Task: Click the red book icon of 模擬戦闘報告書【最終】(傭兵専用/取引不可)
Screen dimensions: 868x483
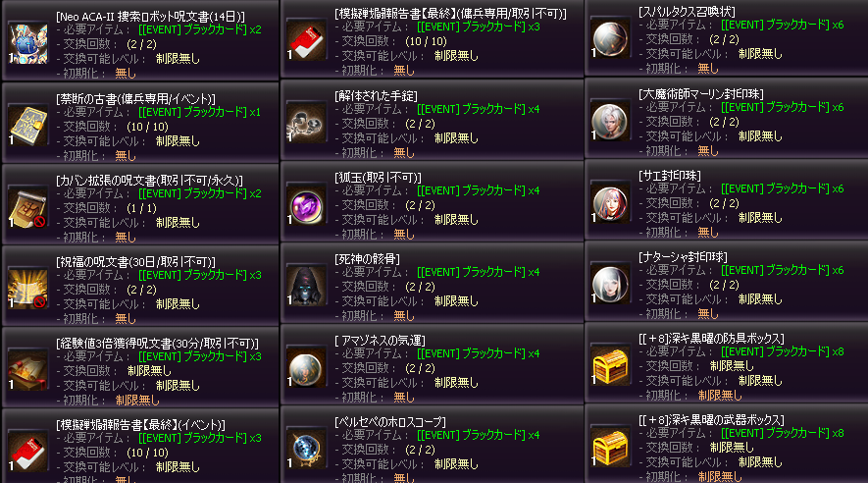Action: 306,40
